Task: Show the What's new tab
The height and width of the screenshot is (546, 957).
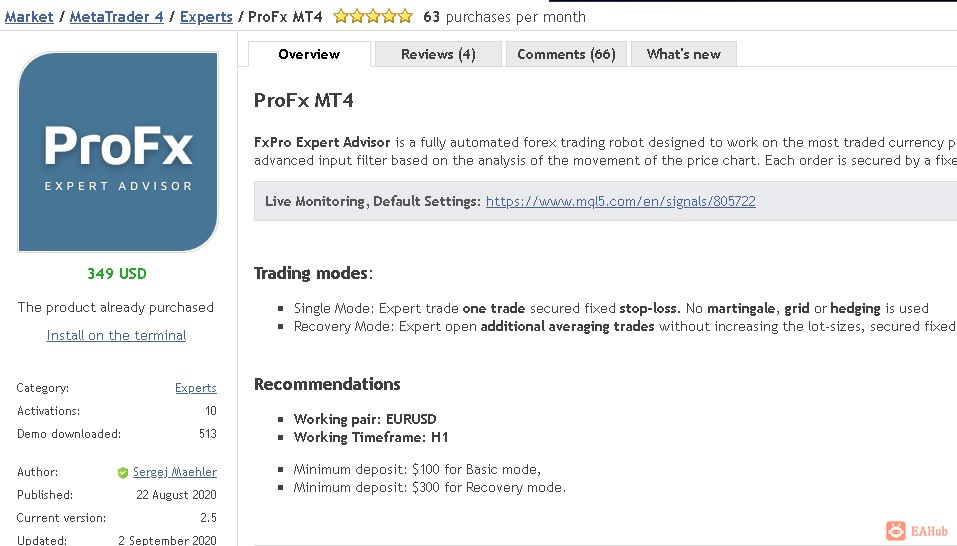Action: coord(683,54)
